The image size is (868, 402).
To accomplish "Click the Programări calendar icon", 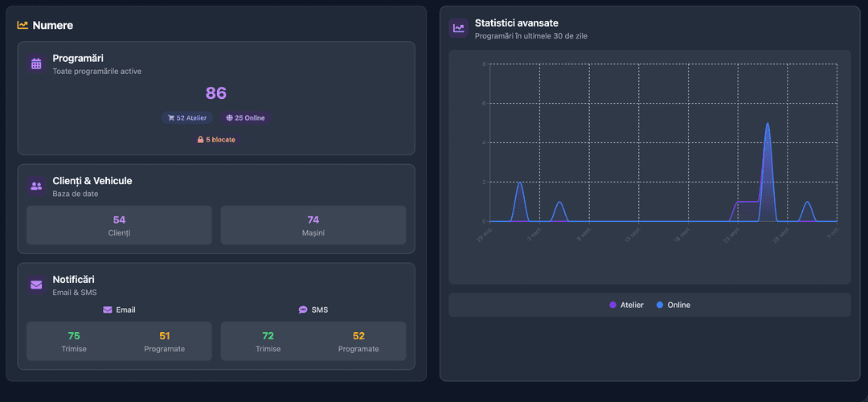I will pos(36,64).
